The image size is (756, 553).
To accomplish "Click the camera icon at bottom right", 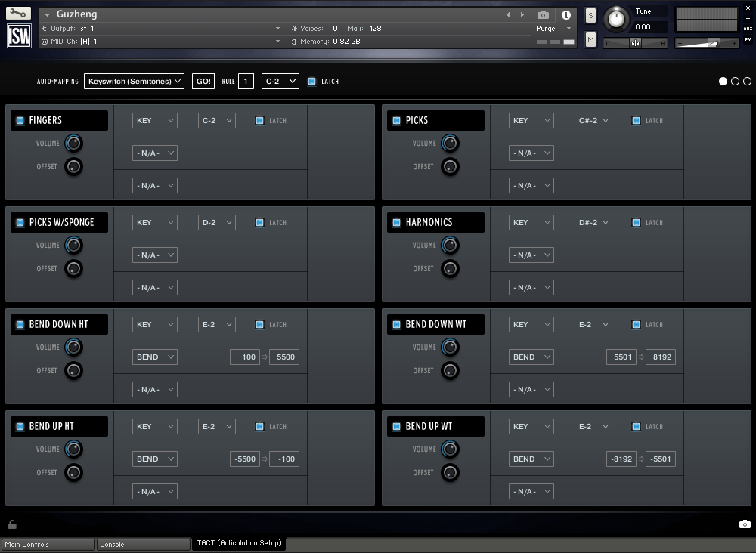I will pyautogui.click(x=745, y=524).
